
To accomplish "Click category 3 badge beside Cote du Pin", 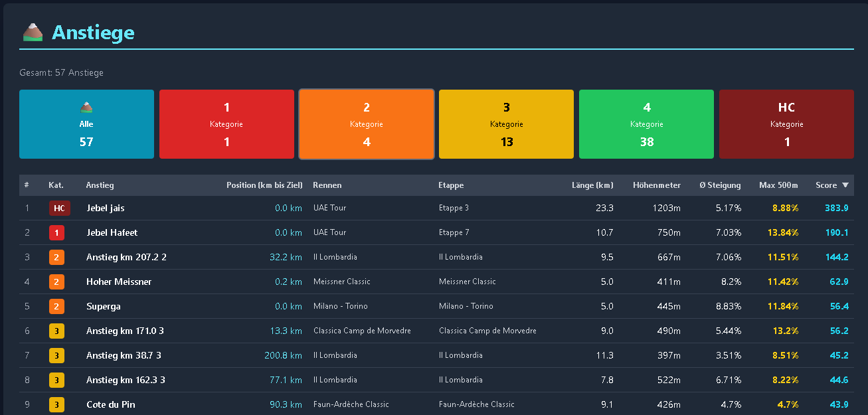I will click(56, 404).
